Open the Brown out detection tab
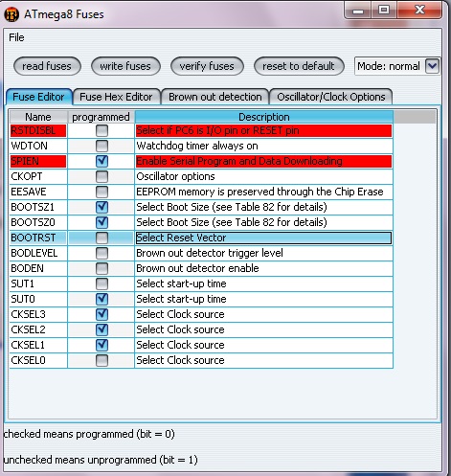 [x=215, y=97]
